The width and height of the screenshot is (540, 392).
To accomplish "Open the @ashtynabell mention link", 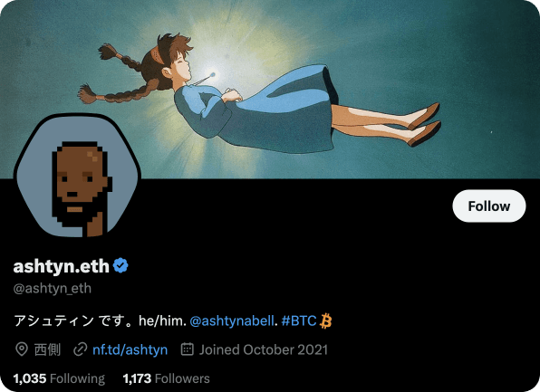I will pos(232,320).
